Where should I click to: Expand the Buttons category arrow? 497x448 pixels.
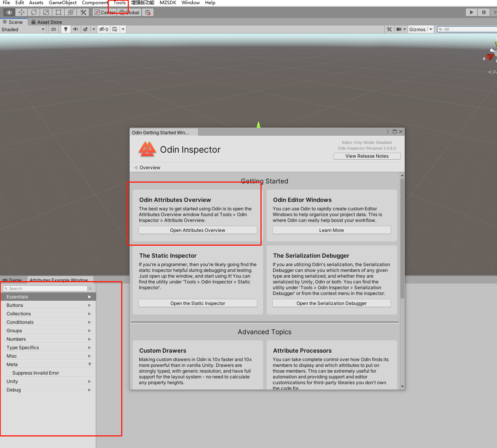click(x=90, y=305)
